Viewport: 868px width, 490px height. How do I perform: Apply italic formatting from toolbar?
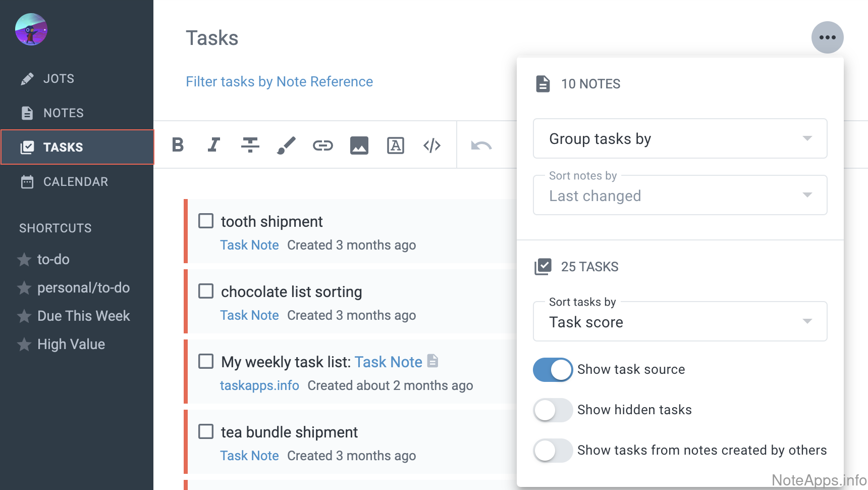214,145
